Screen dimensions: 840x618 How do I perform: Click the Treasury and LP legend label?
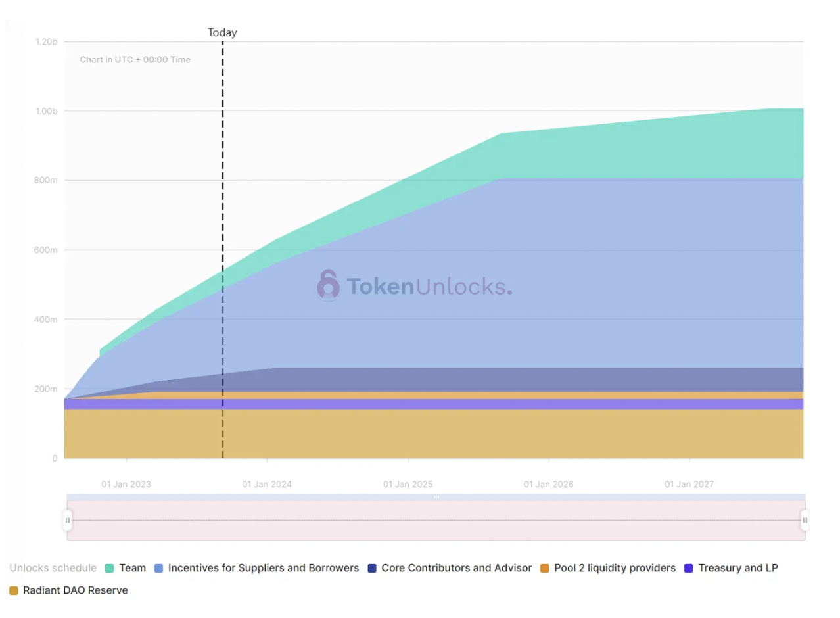click(738, 568)
